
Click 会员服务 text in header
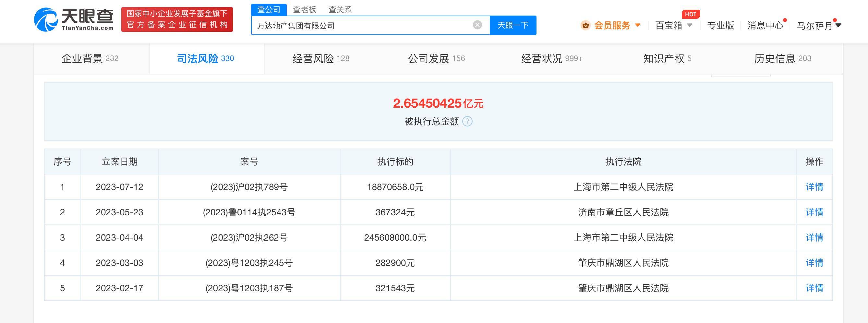[612, 25]
